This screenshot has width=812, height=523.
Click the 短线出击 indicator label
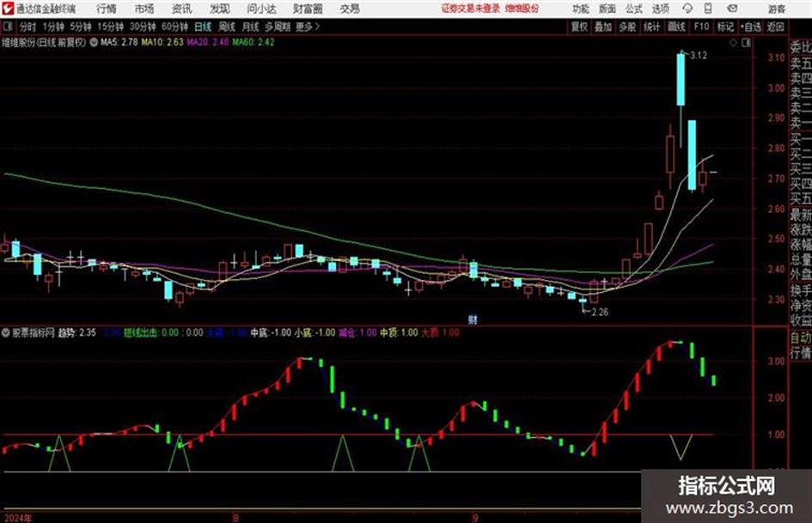(x=140, y=332)
